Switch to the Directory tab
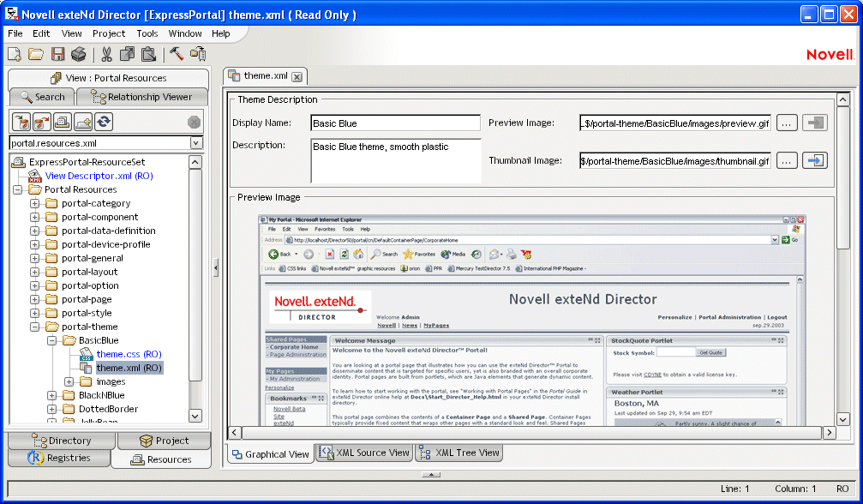The image size is (863, 504). pos(62,441)
